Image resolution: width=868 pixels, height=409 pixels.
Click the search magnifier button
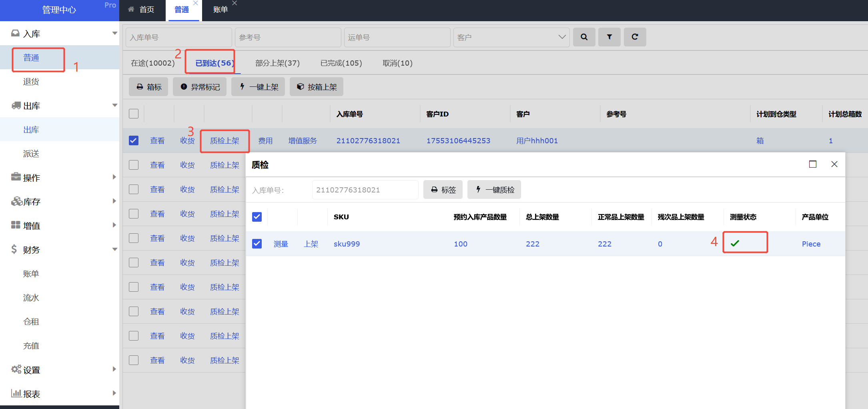584,37
